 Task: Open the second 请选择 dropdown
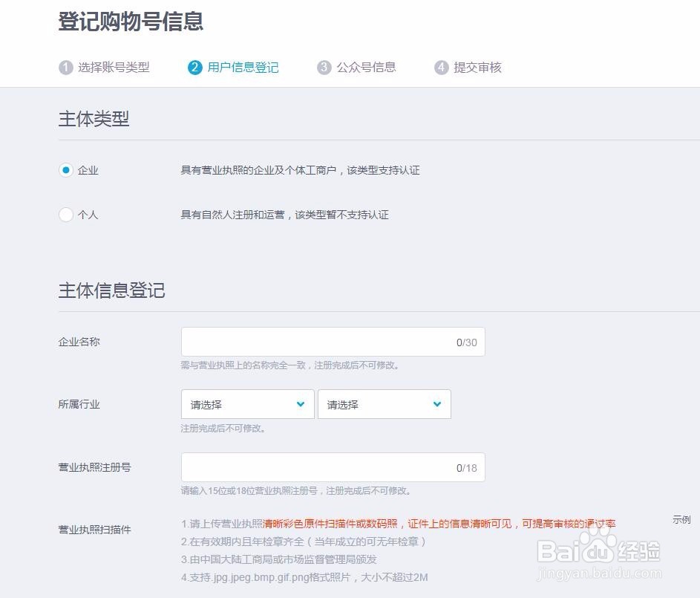(x=384, y=403)
